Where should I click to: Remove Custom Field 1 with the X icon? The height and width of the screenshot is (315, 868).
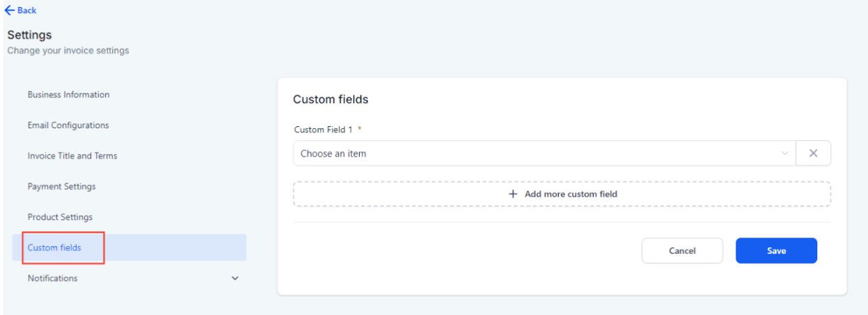[813, 153]
